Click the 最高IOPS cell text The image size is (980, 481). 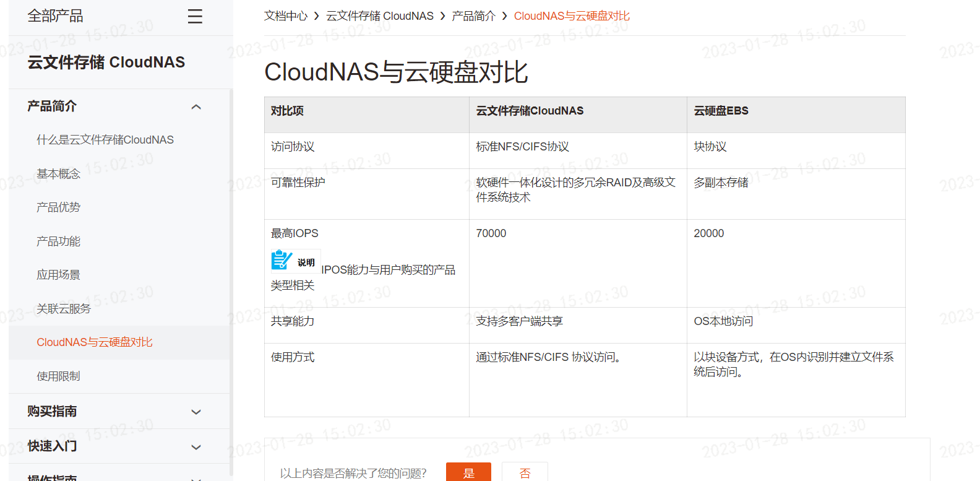pyautogui.click(x=294, y=233)
